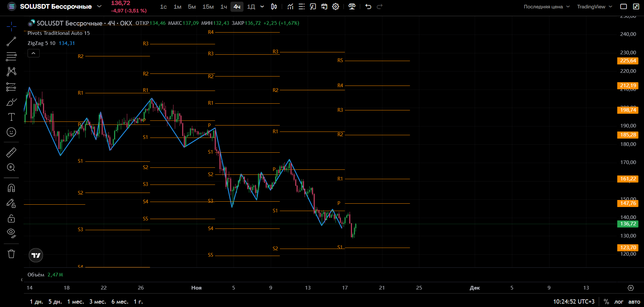Image resolution: width=644 pixels, height=307 pixels.
Task: Select Pivots Traditional Auto 15 indicator label
Action: point(59,33)
